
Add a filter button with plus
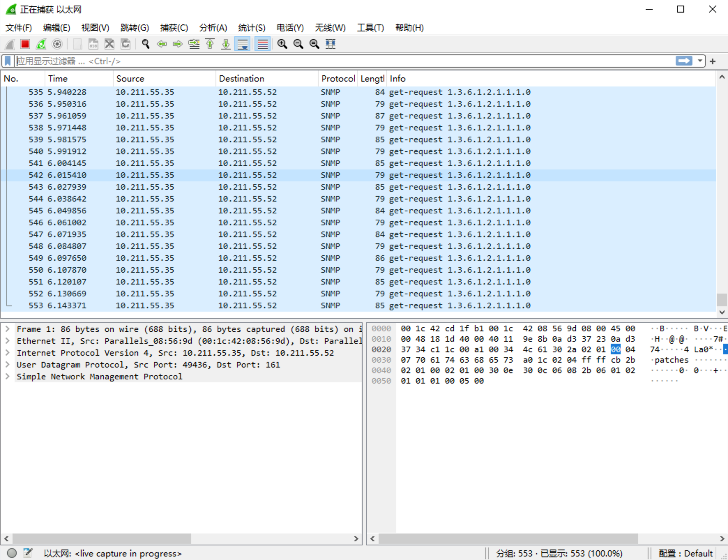713,61
